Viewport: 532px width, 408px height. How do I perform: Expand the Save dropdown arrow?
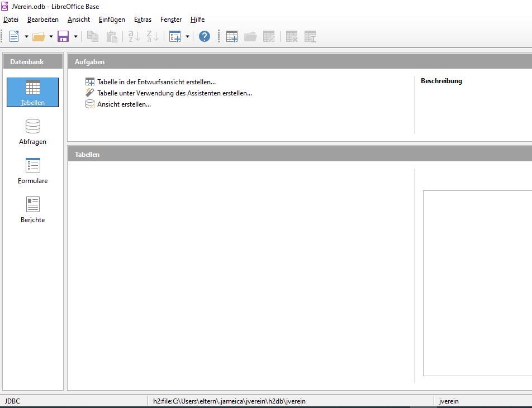75,37
